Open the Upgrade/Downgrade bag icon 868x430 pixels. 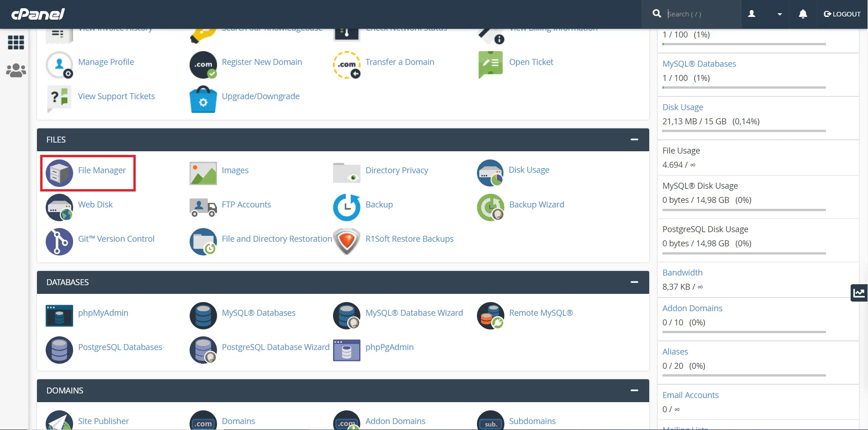(x=203, y=99)
